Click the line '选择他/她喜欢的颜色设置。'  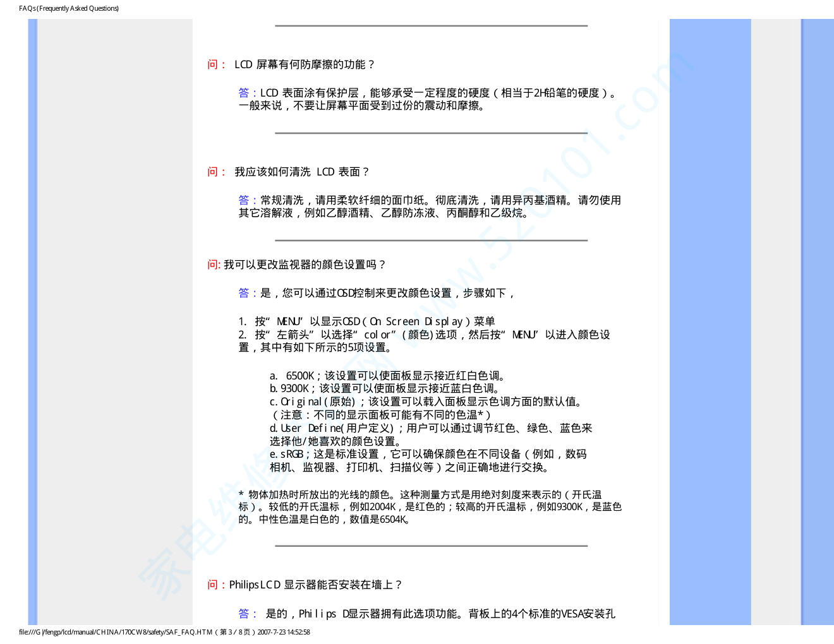tap(335, 441)
